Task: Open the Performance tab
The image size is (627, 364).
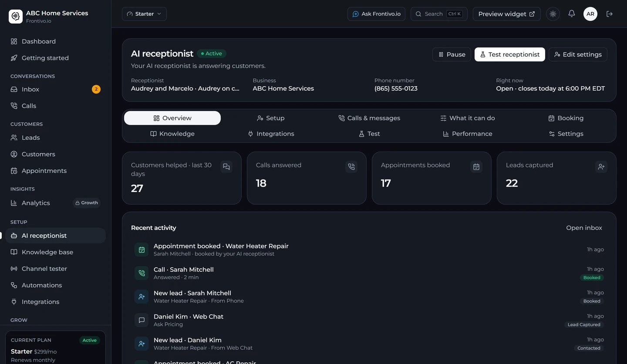Action: pyautogui.click(x=468, y=134)
